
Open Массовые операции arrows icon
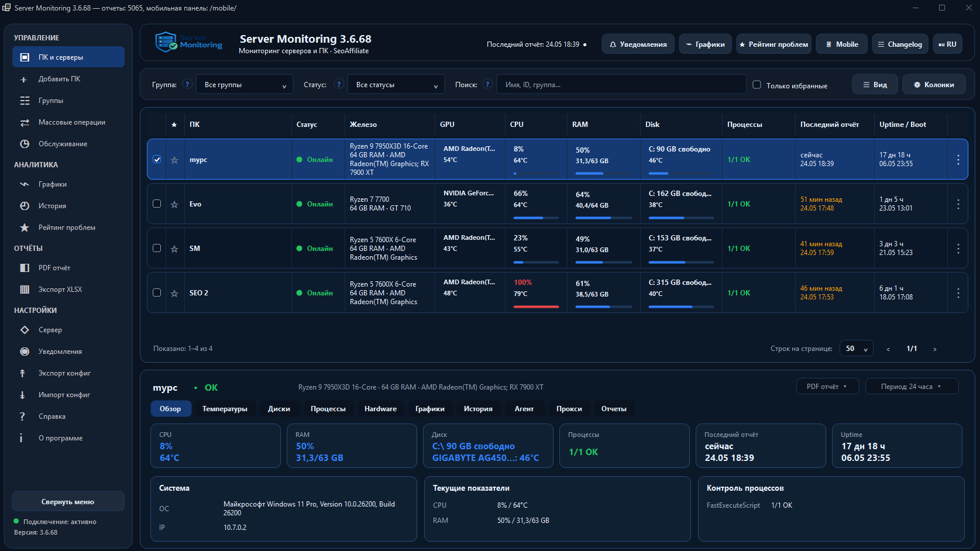click(25, 122)
